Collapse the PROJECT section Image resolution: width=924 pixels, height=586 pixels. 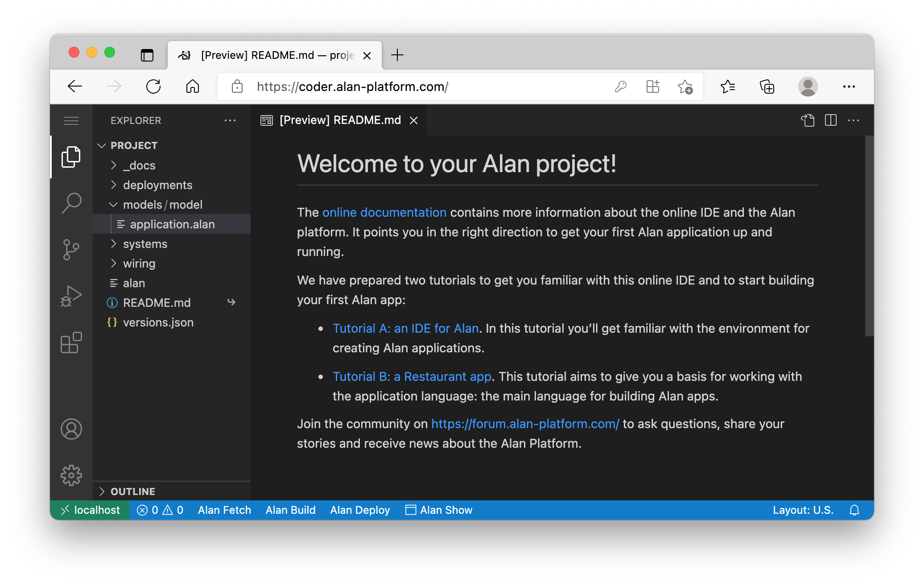pos(172,145)
